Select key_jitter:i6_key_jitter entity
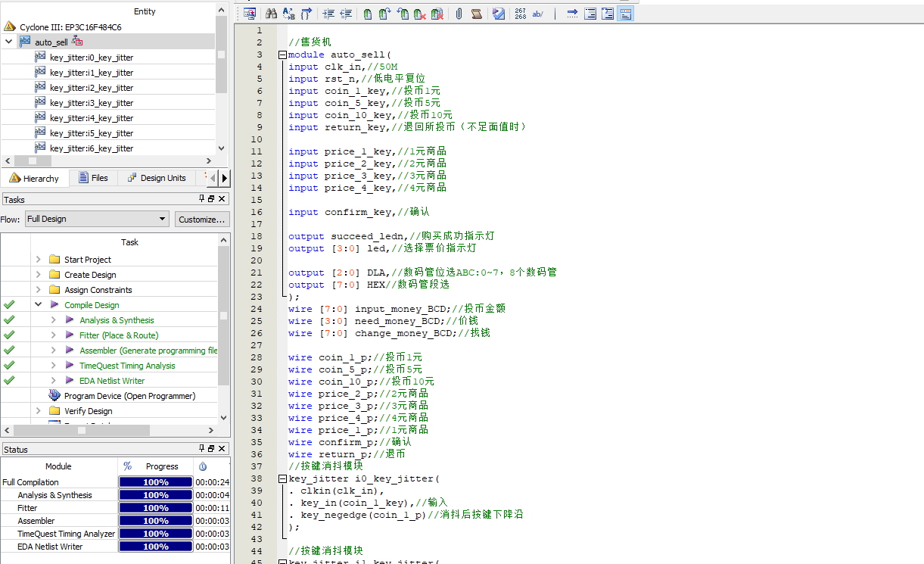 (x=91, y=148)
